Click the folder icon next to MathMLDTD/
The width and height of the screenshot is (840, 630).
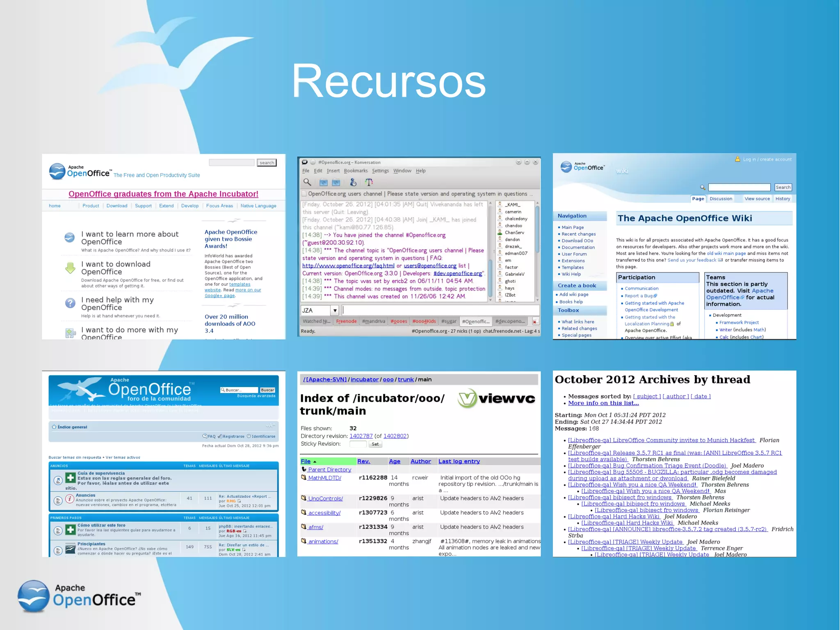click(304, 477)
